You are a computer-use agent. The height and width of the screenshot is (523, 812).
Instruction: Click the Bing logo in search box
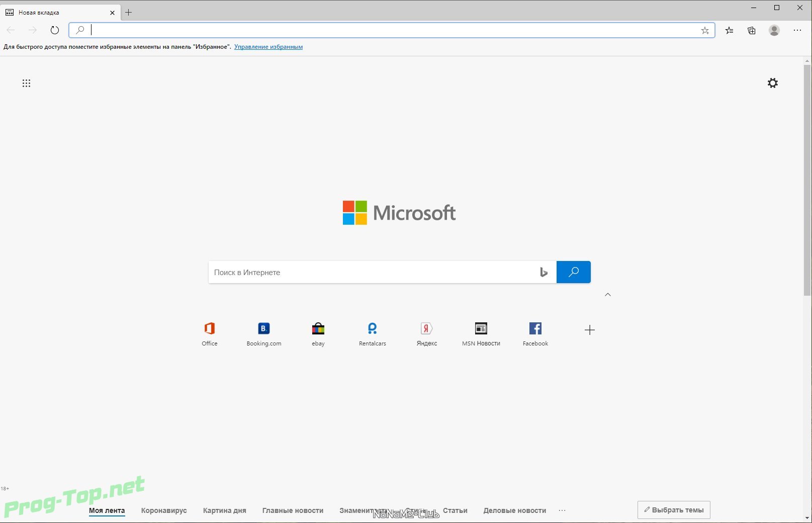(x=544, y=272)
